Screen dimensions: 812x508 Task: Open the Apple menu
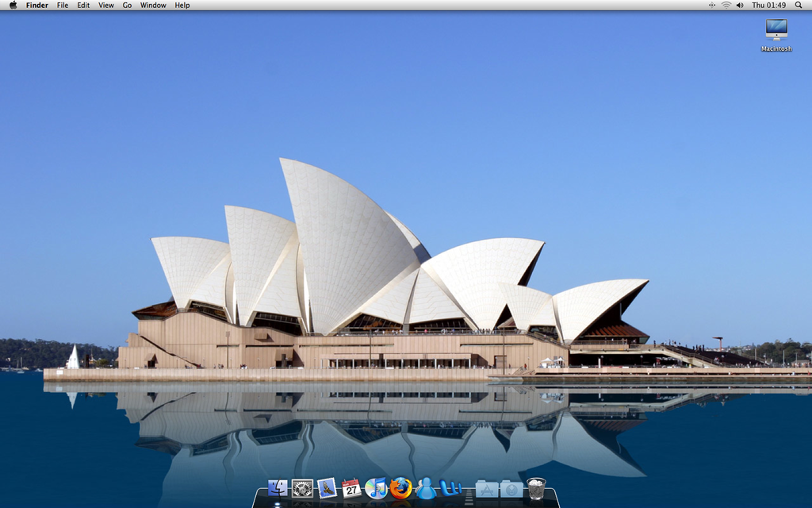pyautogui.click(x=13, y=6)
